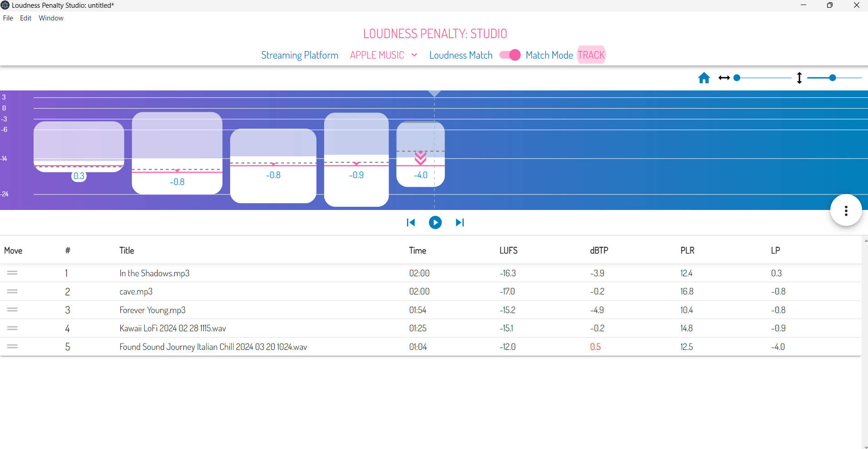Click the LP column header
The image size is (868, 449).
coord(775,250)
